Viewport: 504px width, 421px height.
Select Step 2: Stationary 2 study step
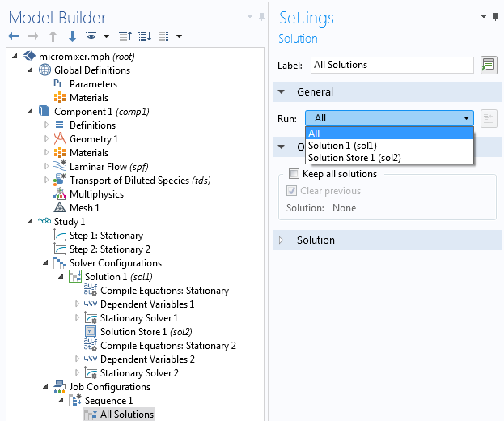(109, 249)
